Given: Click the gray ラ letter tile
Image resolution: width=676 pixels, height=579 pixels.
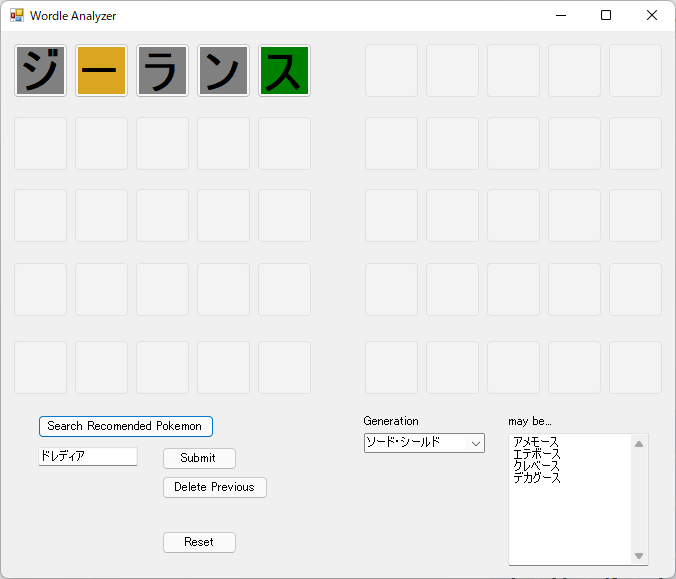Looking at the screenshot, I should pos(163,71).
